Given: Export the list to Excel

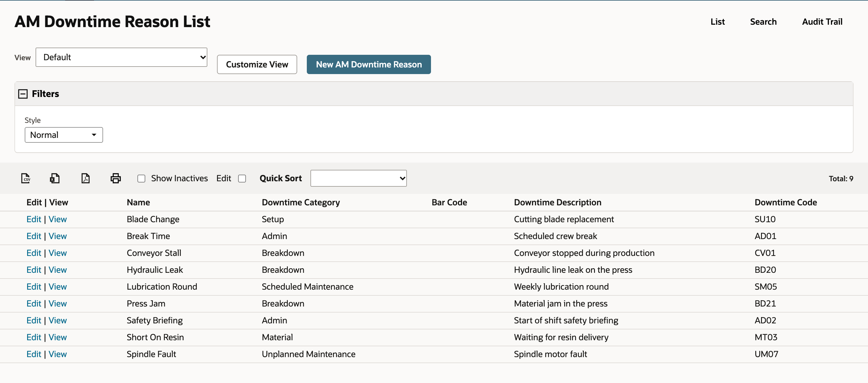Looking at the screenshot, I should (x=55, y=178).
